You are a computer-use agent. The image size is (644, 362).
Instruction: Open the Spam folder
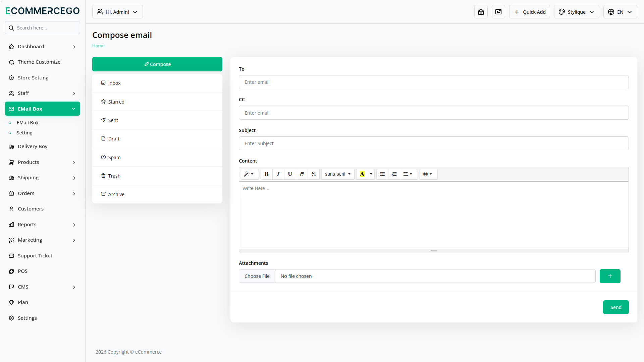pos(157,157)
